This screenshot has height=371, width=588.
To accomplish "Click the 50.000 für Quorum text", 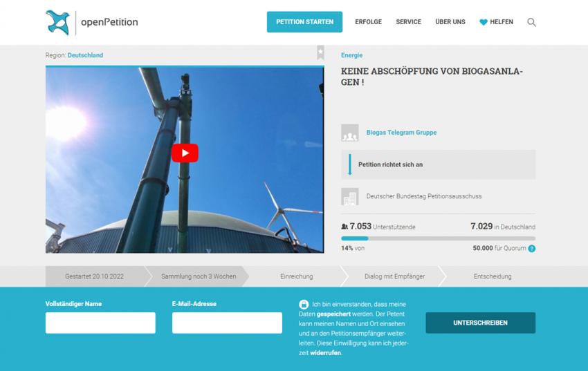I will point(499,248).
